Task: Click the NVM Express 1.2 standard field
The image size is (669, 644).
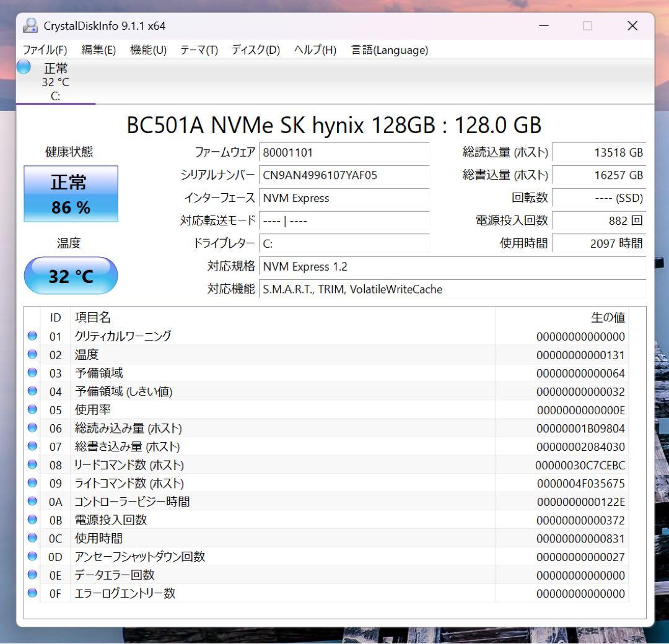Action: point(452,266)
